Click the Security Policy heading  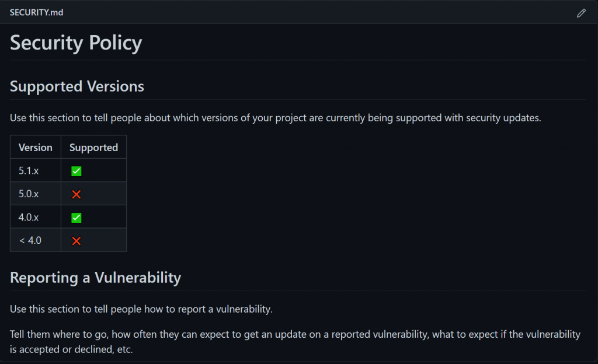(76, 43)
